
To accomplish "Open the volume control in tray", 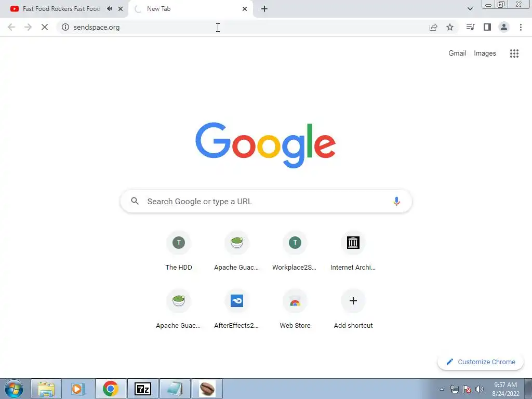I will pos(480,389).
